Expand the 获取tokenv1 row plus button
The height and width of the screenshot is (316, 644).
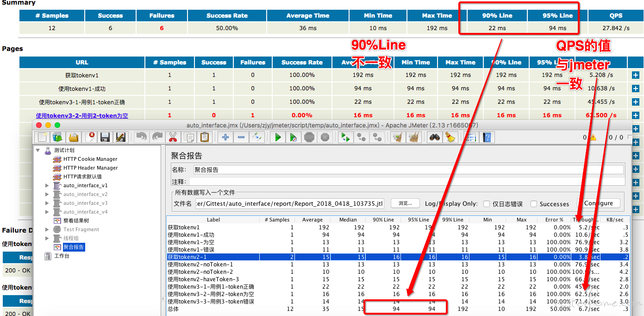(635, 75)
